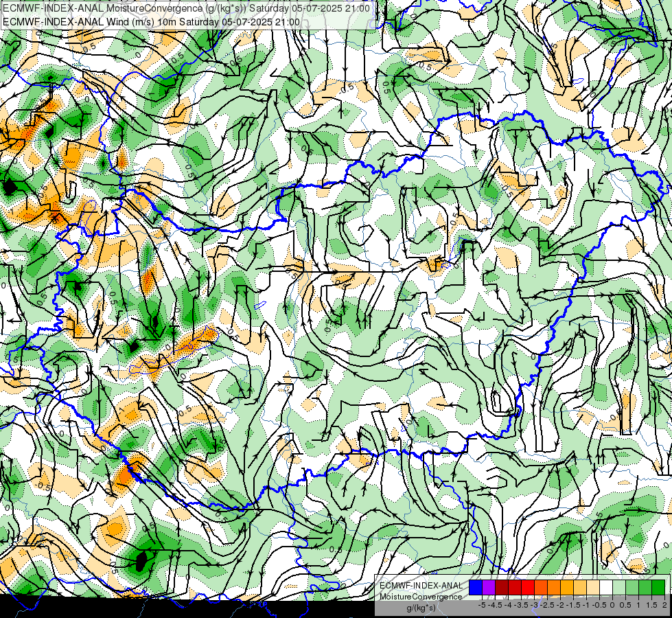
Task: Select the palest green swatch between 0 and 0.5
Action: tap(619, 588)
